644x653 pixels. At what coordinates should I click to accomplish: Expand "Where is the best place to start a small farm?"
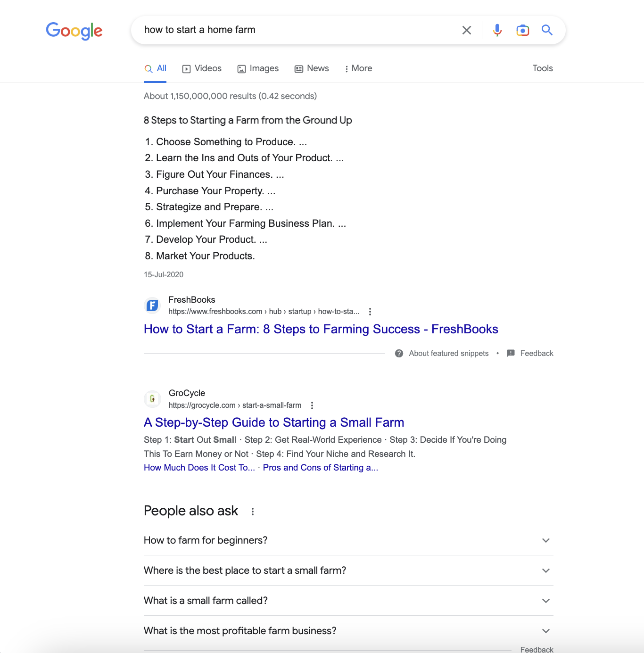pyautogui.click(x=348, y=570)
